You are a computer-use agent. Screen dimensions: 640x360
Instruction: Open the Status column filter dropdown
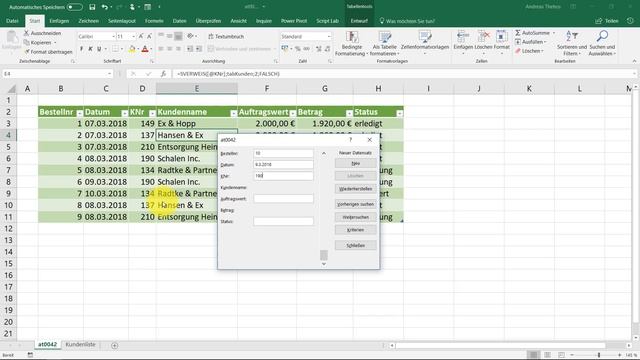(x=400, y=113)
